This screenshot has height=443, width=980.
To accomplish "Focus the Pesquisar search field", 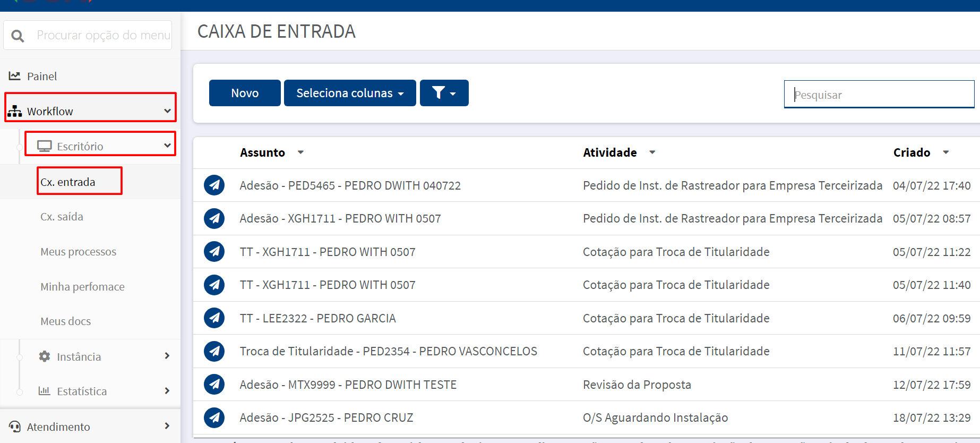I will point(879,95).
